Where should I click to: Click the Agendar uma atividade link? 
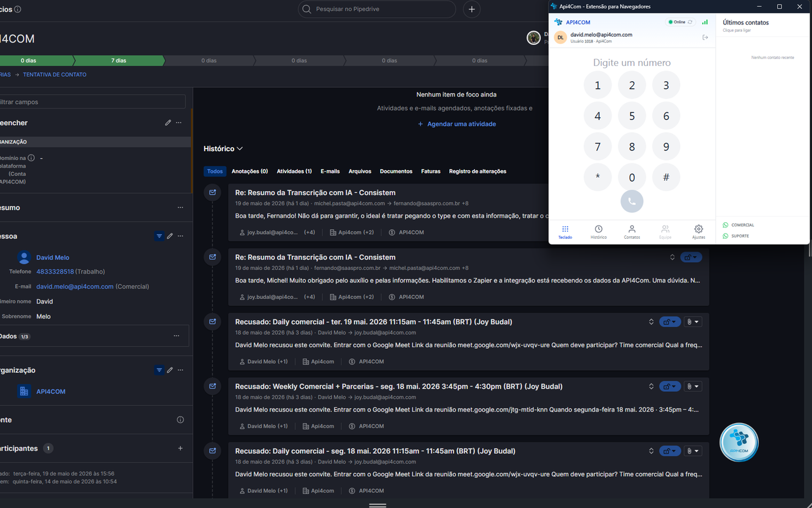[457, 124]
